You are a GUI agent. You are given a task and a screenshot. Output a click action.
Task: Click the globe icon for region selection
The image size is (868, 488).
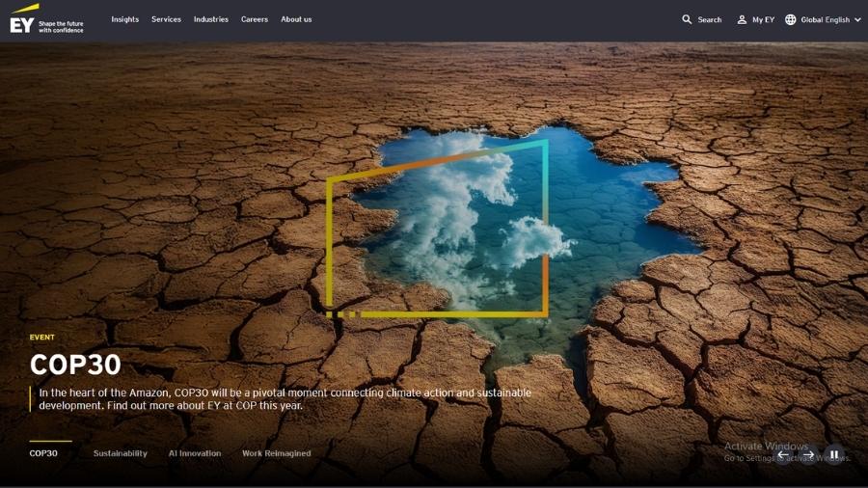coord(791,19)
